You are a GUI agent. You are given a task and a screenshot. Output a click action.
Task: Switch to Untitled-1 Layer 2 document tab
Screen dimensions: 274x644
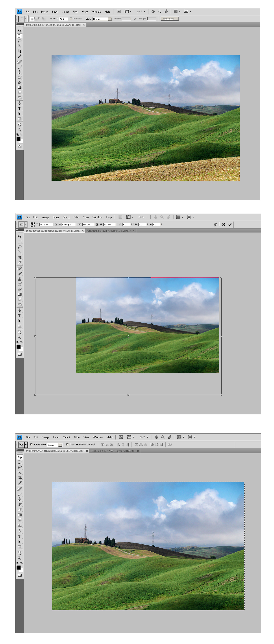113,451
